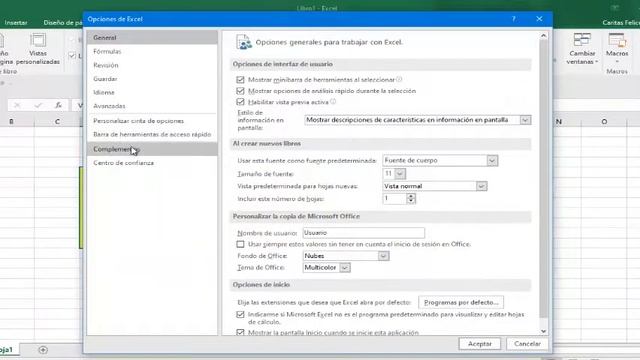The width and height of the screenshot is (640, 360).
Task: Click the Nombre de usuario text field
Action: pos(363,233)
